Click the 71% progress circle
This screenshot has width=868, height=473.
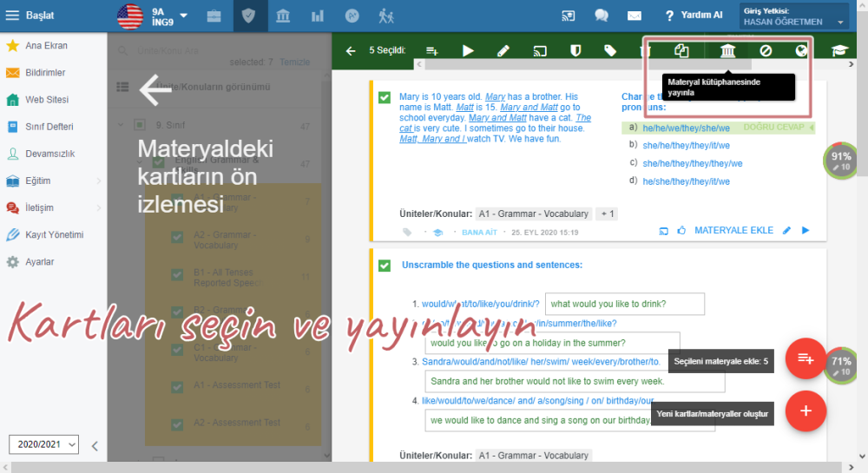click(841, 366)
